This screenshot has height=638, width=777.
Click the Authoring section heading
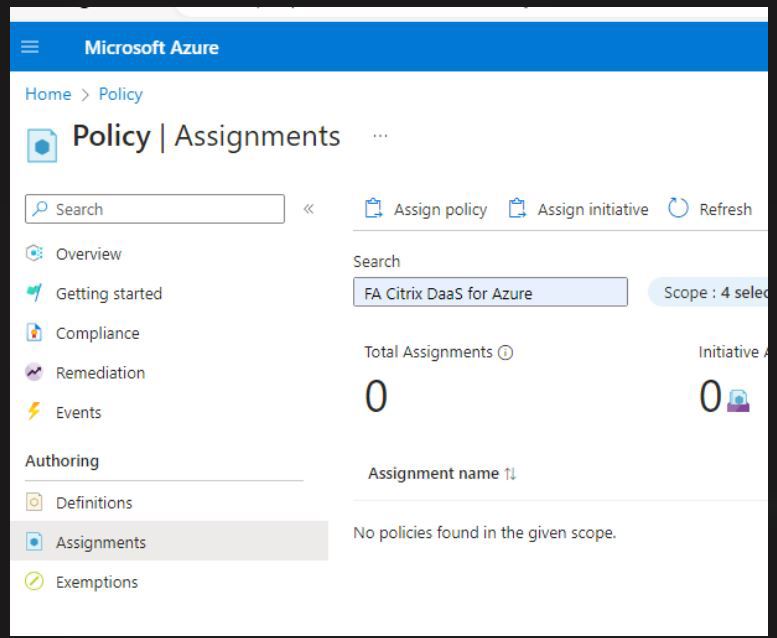pyautogui.click(x=62, y=461)
